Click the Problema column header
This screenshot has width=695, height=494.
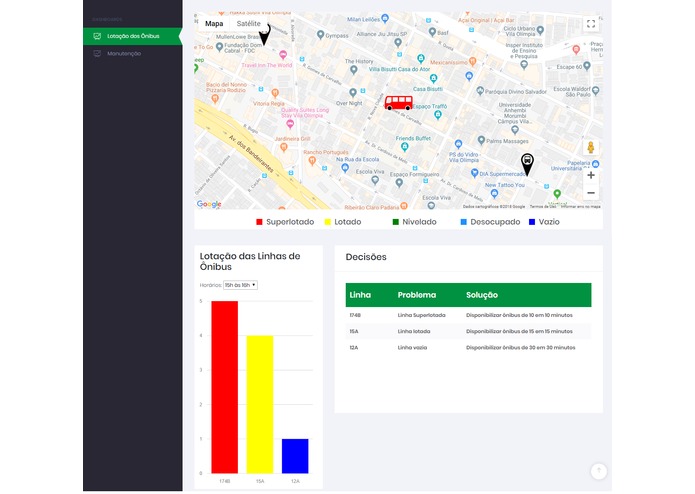point(417,295)
